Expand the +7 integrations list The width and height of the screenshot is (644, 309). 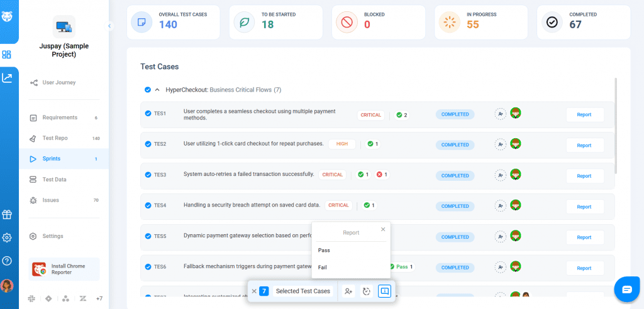(x=99, y=298)
